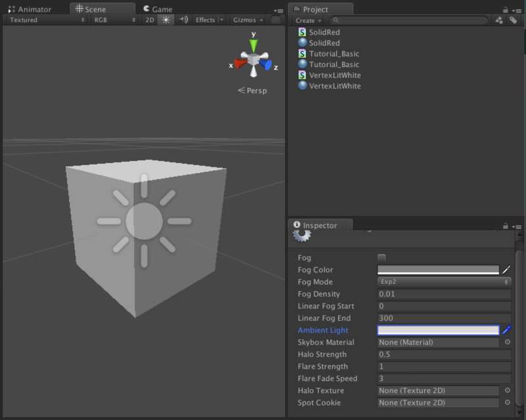Click the Flare Strength field
Viewport: 526px width, 420px height.
[x=444, y=366]
